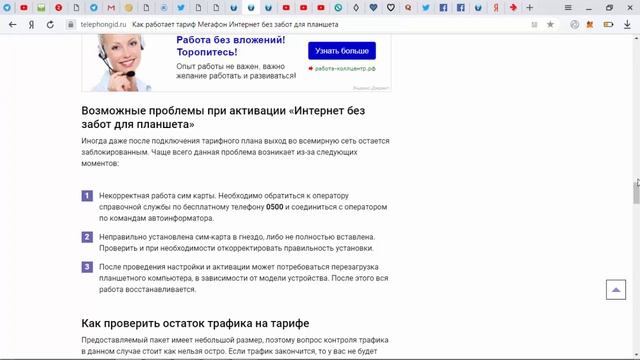Click heading "Как проверить остаток трафика на тарифе"
640x360 pixels.
click(x=195, y=323)
